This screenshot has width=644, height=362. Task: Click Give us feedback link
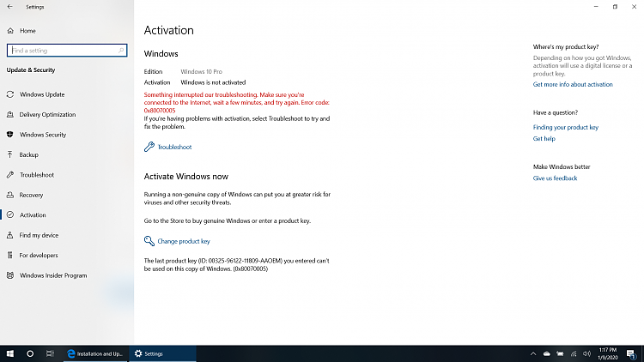pyautogui.click(x=555, y=178)
